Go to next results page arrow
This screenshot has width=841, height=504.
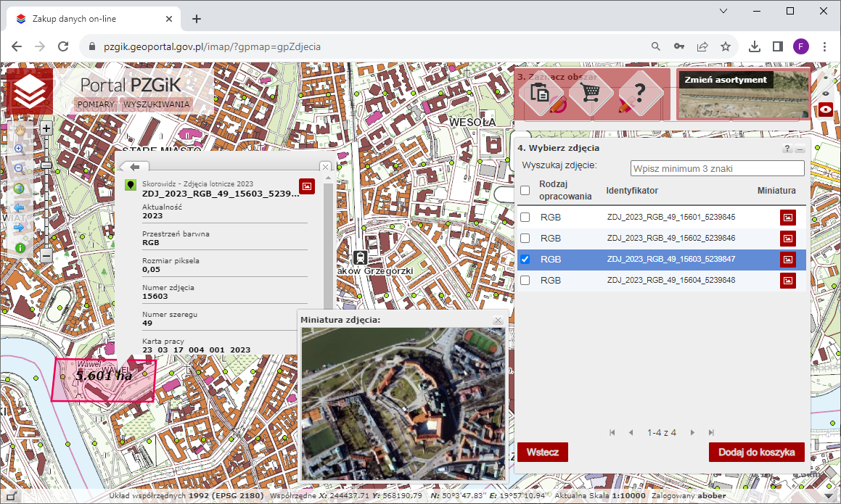coord(693,433)
